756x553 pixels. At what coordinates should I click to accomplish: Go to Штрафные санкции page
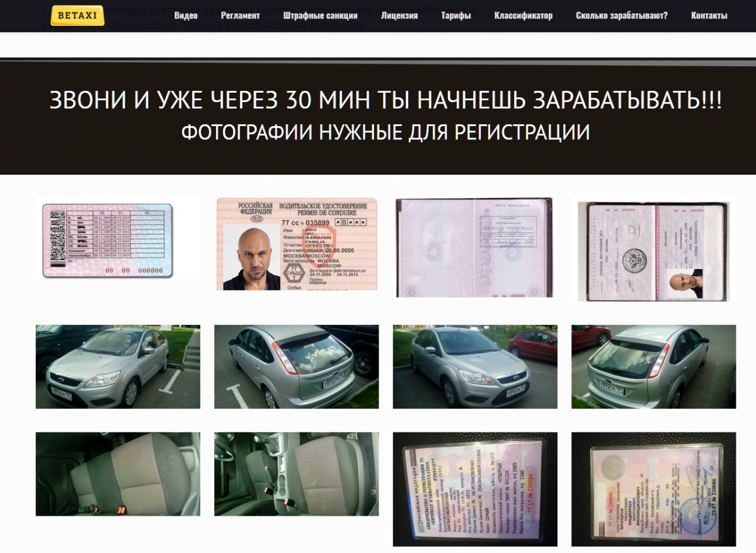[x=320, y=16]
